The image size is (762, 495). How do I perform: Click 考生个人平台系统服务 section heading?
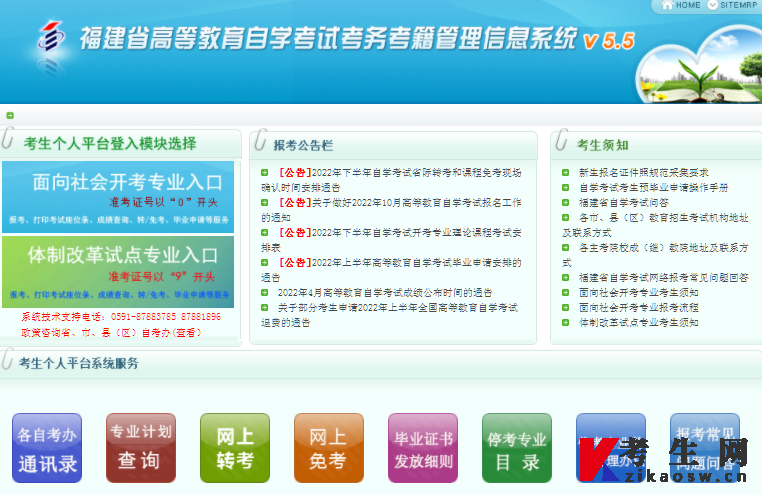tap(79, 363)
